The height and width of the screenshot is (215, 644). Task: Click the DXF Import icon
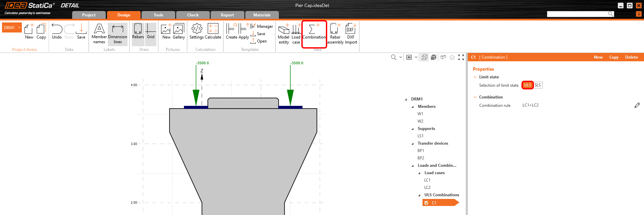point(351,33)
